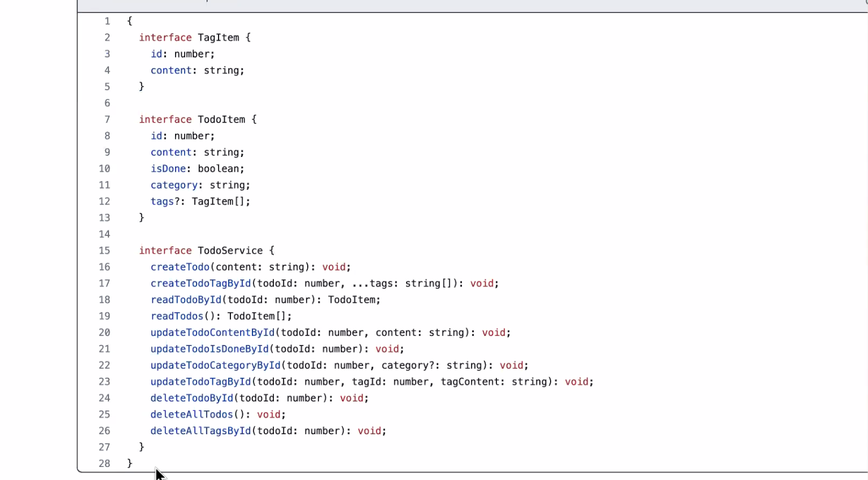Viewport: 868px width, 480px height.
Task: Click line number 2 in the gutter
Action: pyautogui.click(x=107, y=38)
